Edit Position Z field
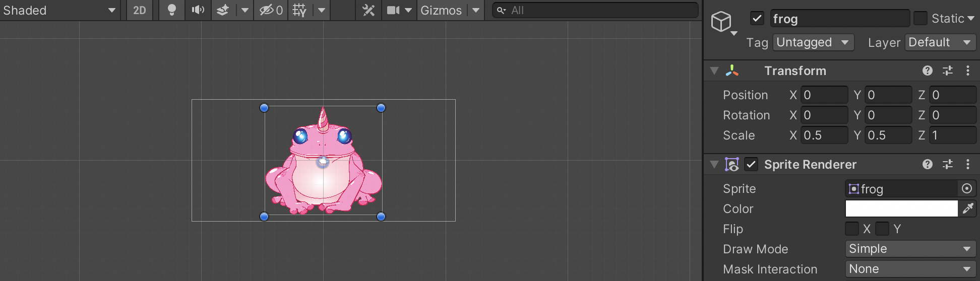 953,95
